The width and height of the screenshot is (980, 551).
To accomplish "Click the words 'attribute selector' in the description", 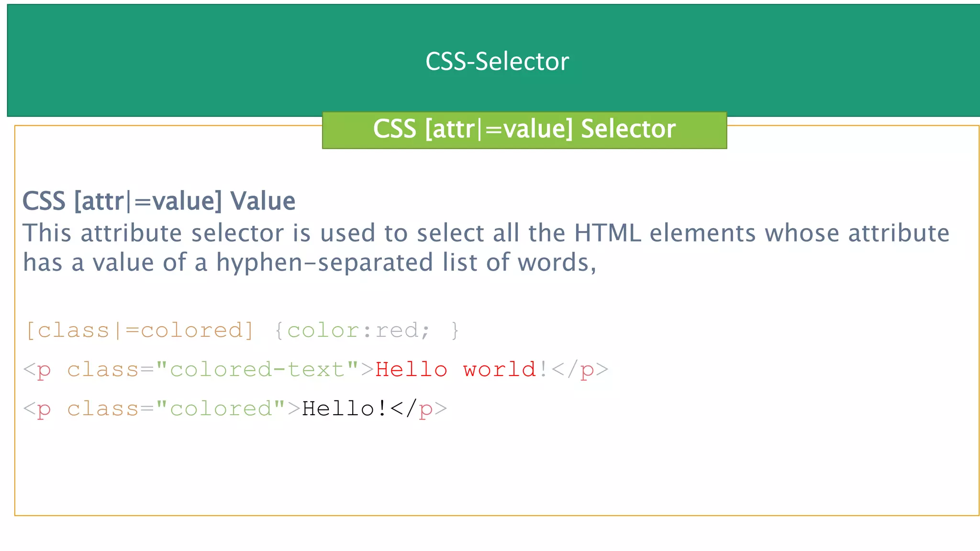I will [182, 233].
